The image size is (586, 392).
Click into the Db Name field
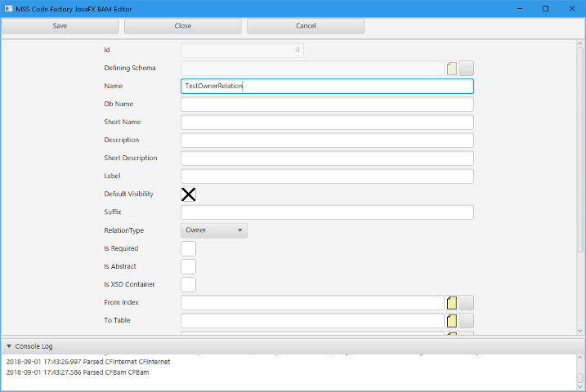(x=327, y=105)
